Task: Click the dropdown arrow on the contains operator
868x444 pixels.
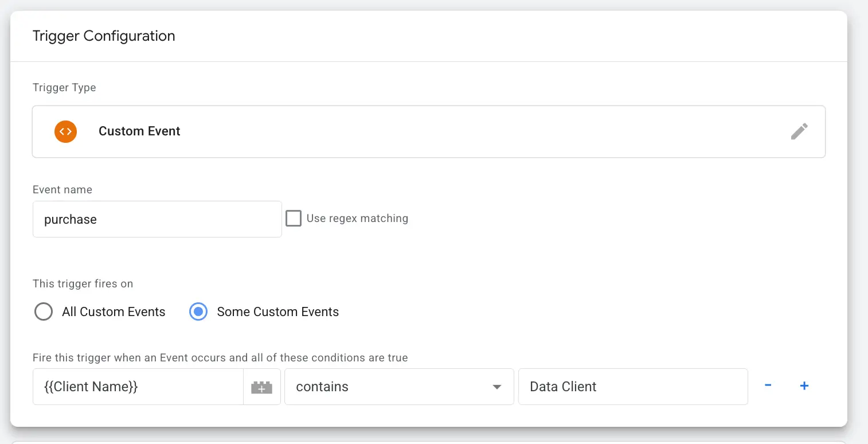Action: point(496,387)
